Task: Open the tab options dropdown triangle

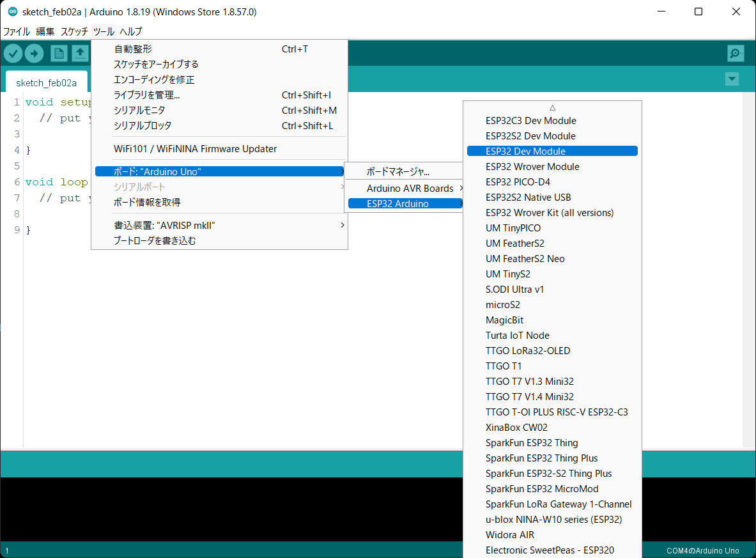Action: click(731, 79)
